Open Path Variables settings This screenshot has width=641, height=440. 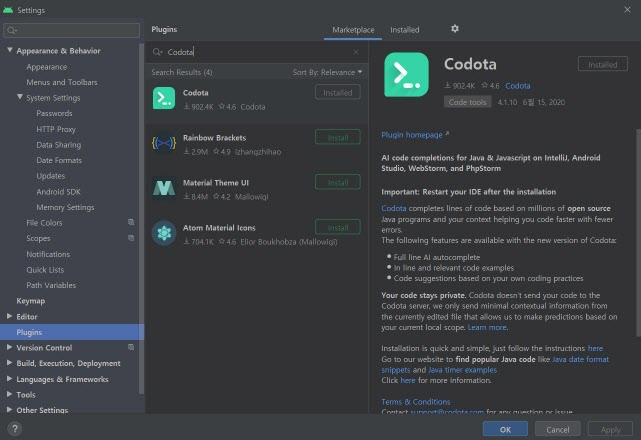51,285
